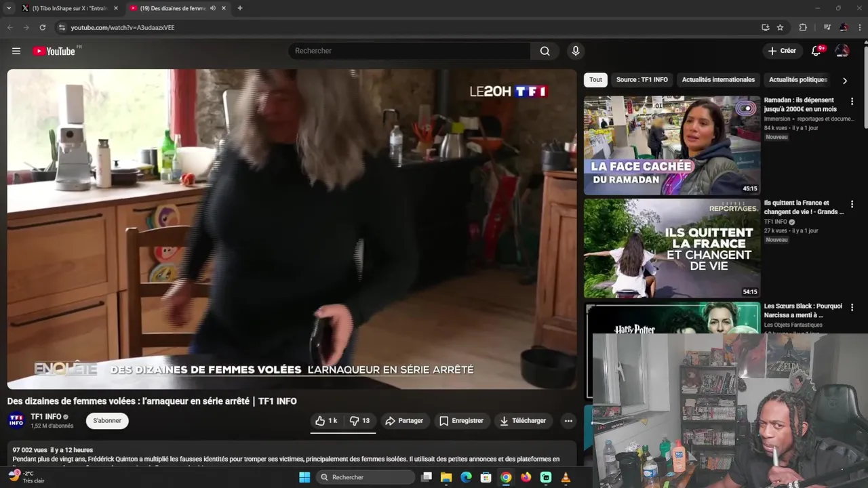Open VLC media player from taskbar
868x488 pixels.
coord(566,477)
